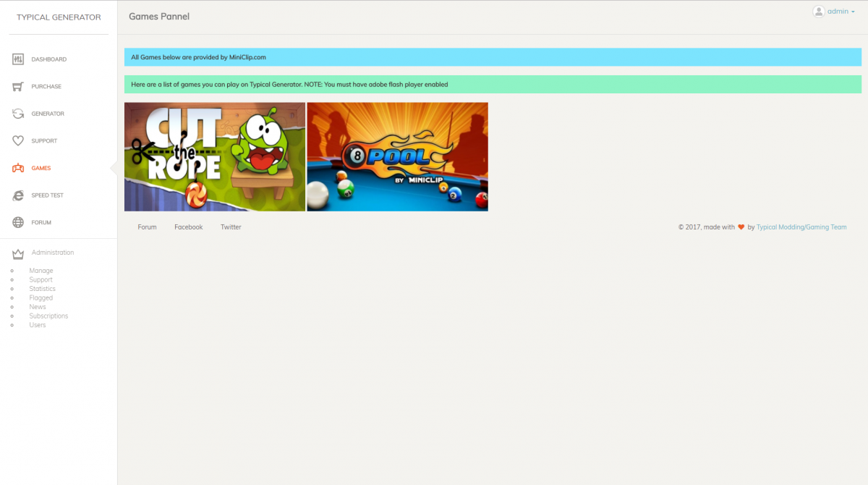This screenshot has height=485, width=868.
Task: Click the Support heart icon
Action: click(19, 141)
